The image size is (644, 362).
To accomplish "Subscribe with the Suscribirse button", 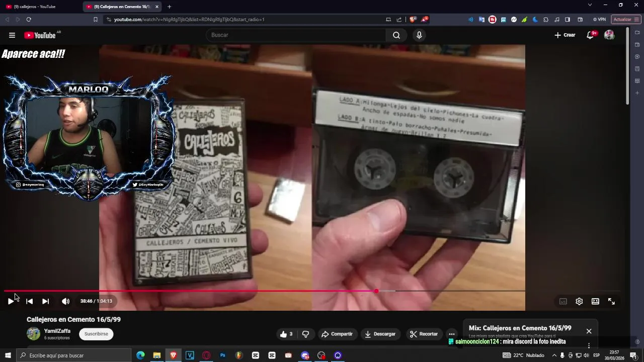I will click(96, 334).
